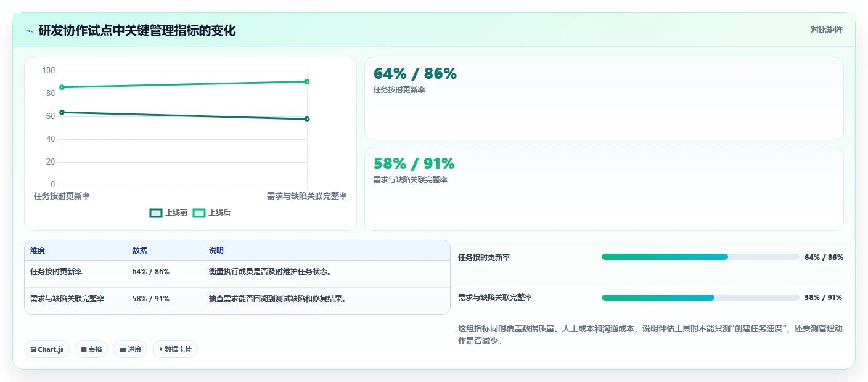Select the 进度 tag chip
The image size is (868, 382).
tap(130, 349)
